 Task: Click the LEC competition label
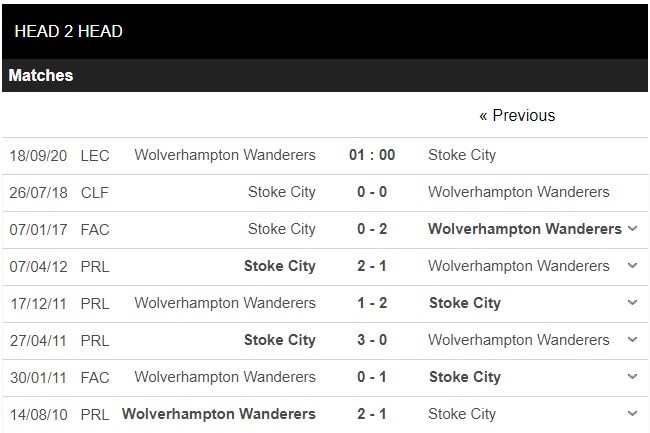tap(95, 155)
